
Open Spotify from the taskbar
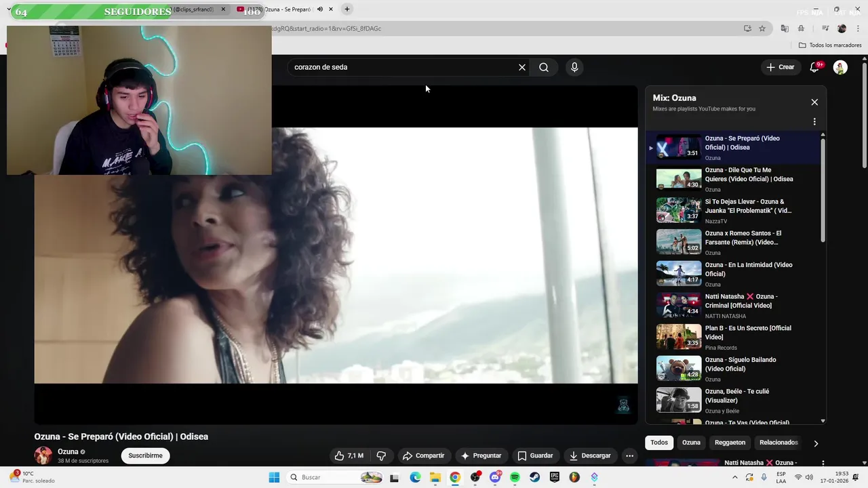(x=515, y=477)
